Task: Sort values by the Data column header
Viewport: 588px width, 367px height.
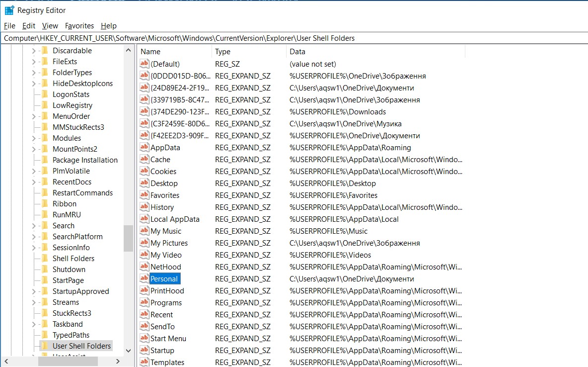Action: click(375, 51)
